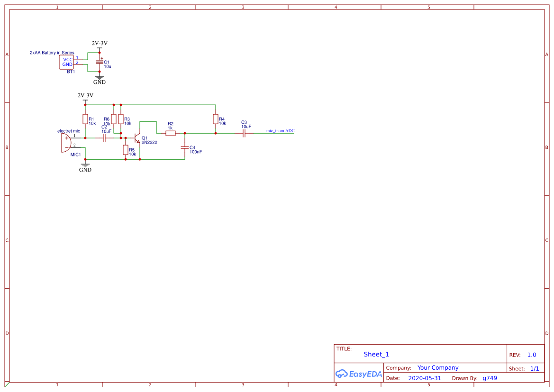Click the "2V-3V" power label above C1

click(100, 43)
